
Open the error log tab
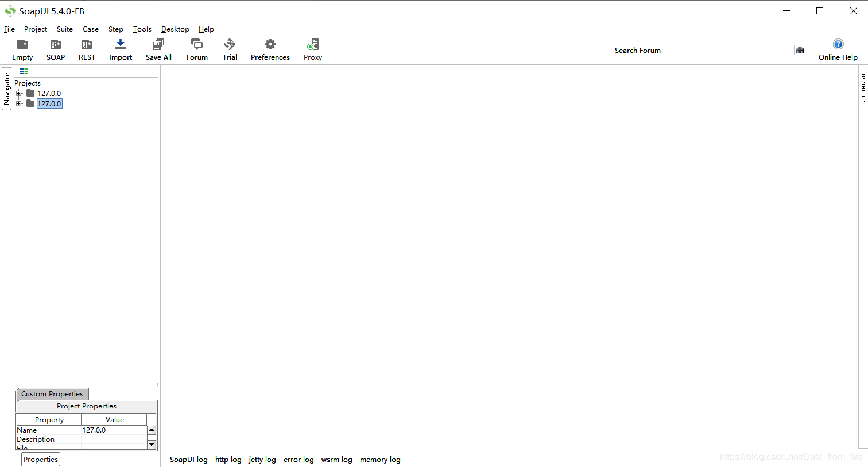tap(299, 460)
